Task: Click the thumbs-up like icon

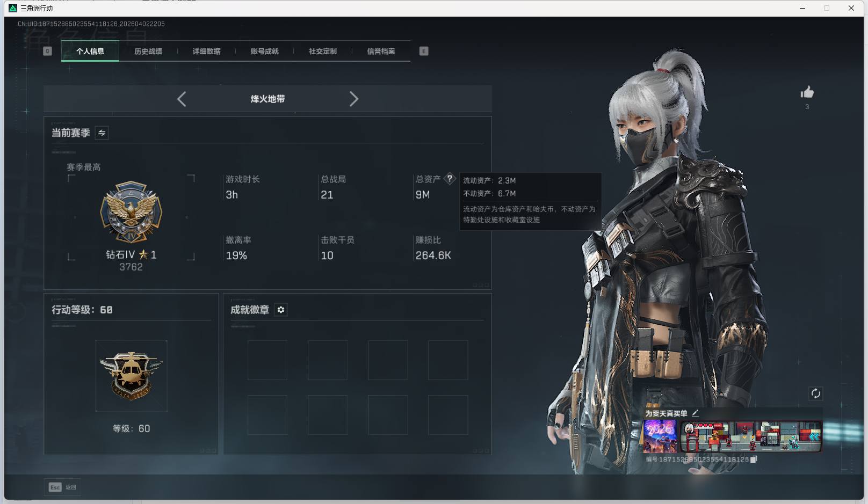Action: click(x=807, y=92)
